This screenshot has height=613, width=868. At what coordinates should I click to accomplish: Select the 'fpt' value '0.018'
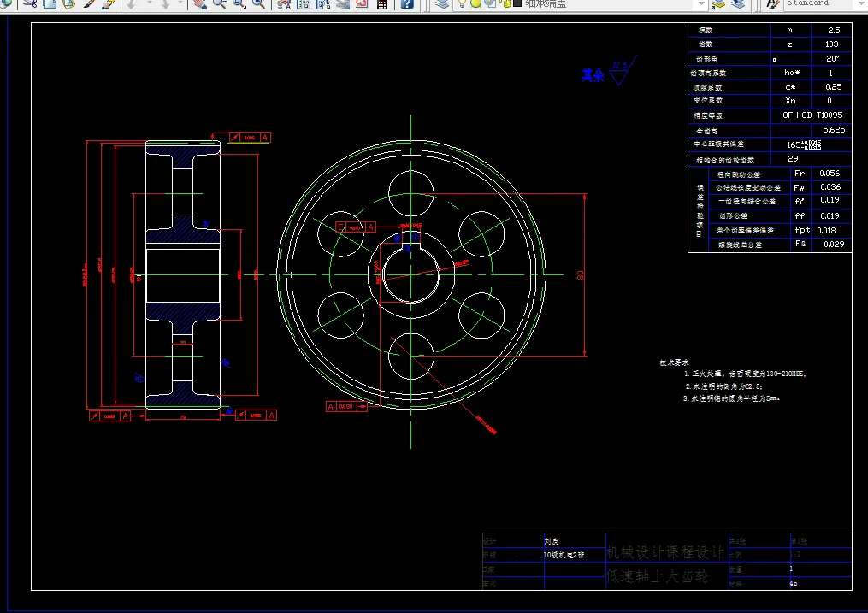point(826,230)
